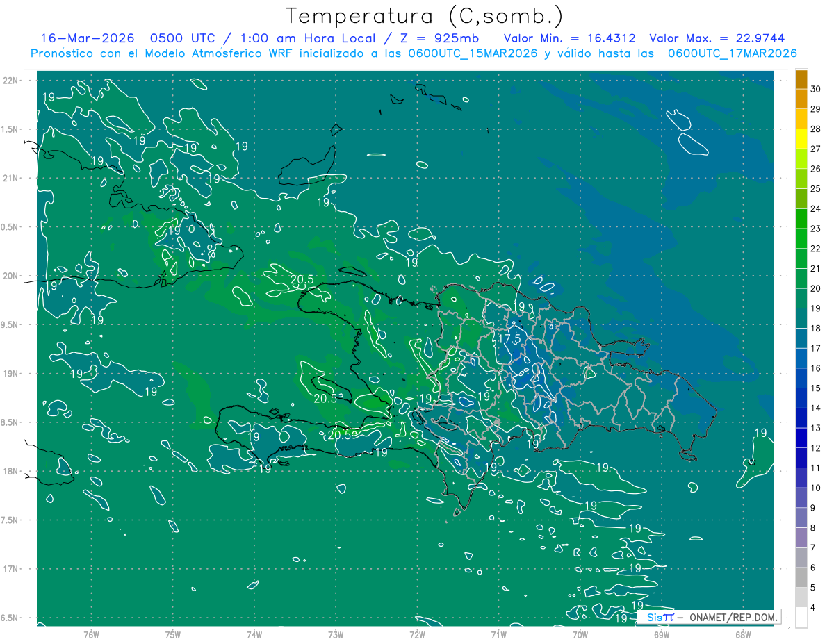Click the Valor Max. = 22.9744 readout

tap(717, 38)
